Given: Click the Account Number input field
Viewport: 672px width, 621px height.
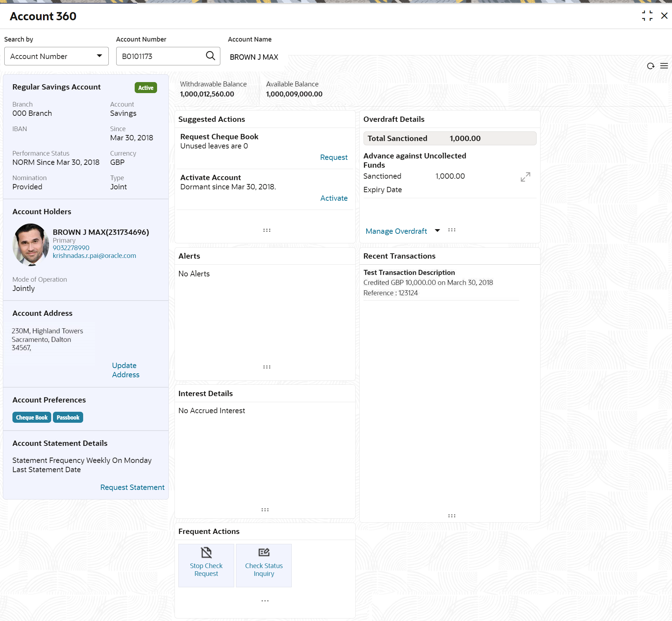Looking at the screenshot, I should point(168,56).
